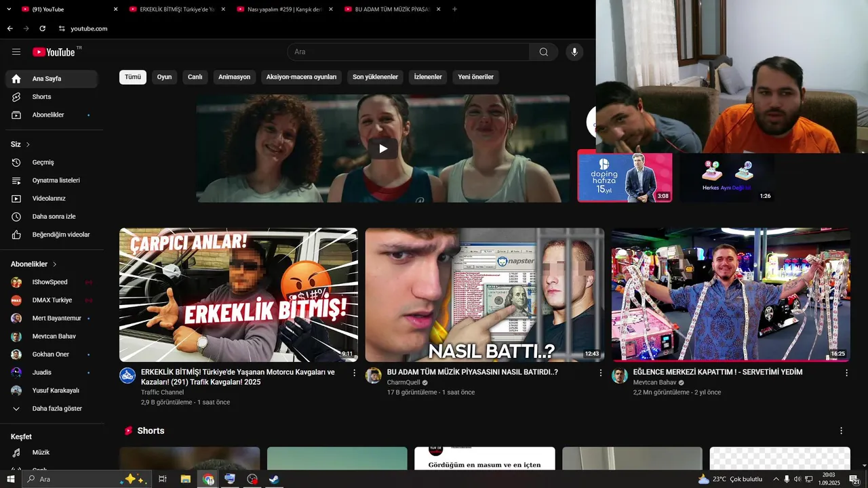Open Abonelikler subscriptions page in sidebar
Image resolution: width=868 pixels, height=488 pixels.
tap(52, 115)
